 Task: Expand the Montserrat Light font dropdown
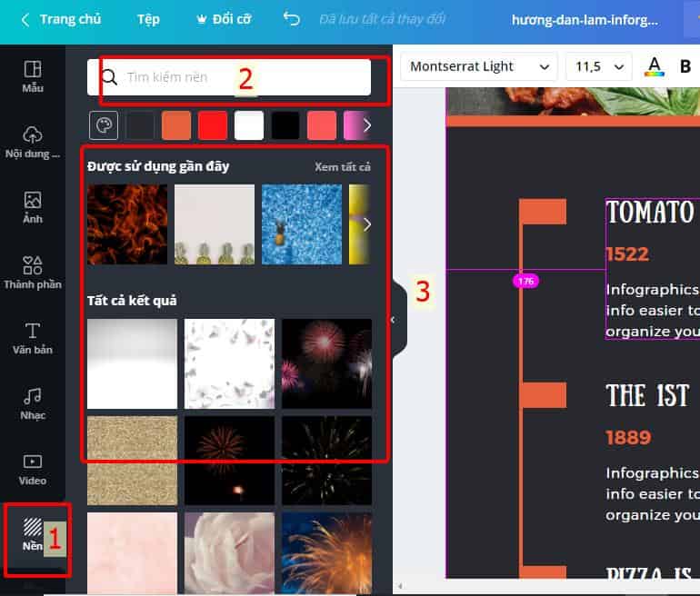479,66
